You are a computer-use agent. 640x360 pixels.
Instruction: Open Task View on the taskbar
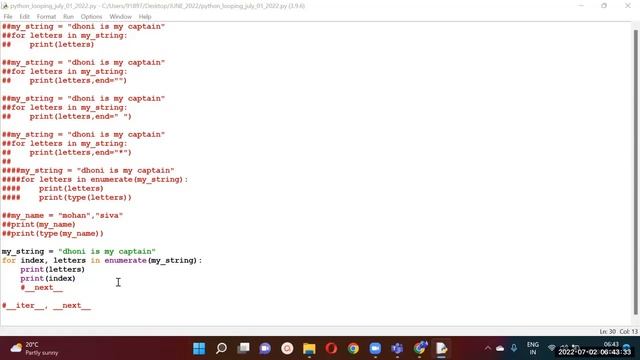(244, 349)
